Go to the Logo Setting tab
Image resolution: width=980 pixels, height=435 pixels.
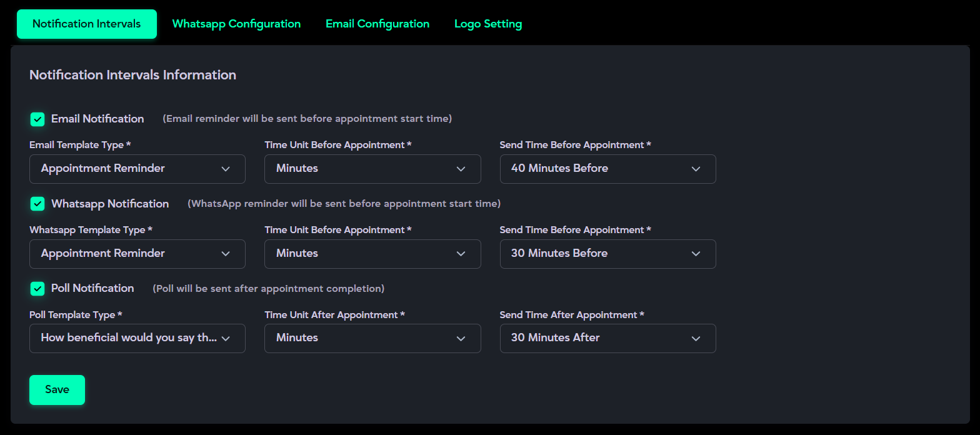click(487, 24)
